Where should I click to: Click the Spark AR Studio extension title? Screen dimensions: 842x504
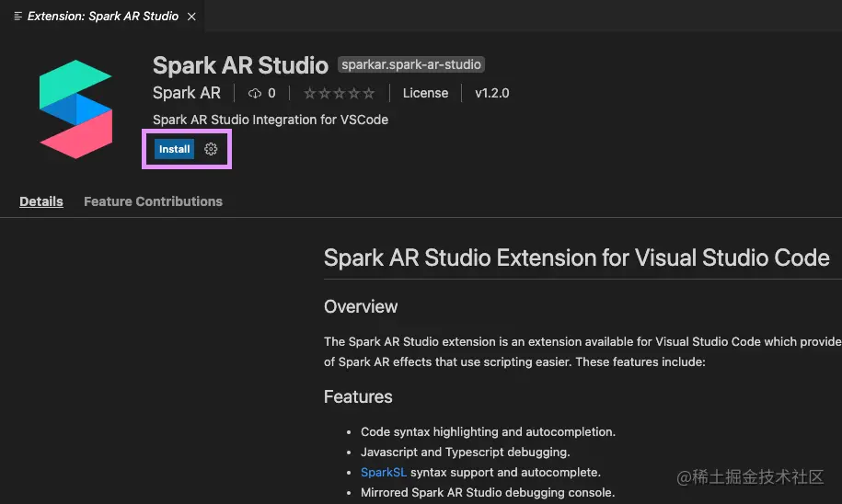point(240,65)
